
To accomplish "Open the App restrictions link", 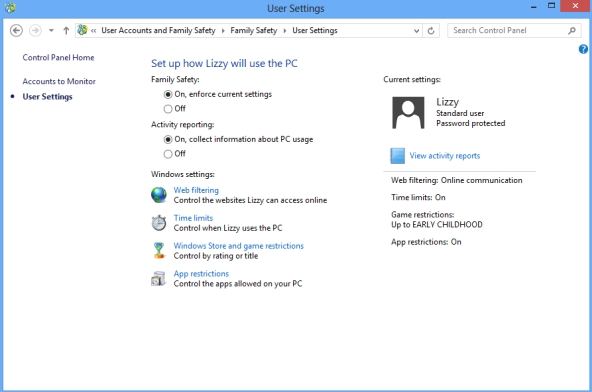I will (x=201, y=273).
